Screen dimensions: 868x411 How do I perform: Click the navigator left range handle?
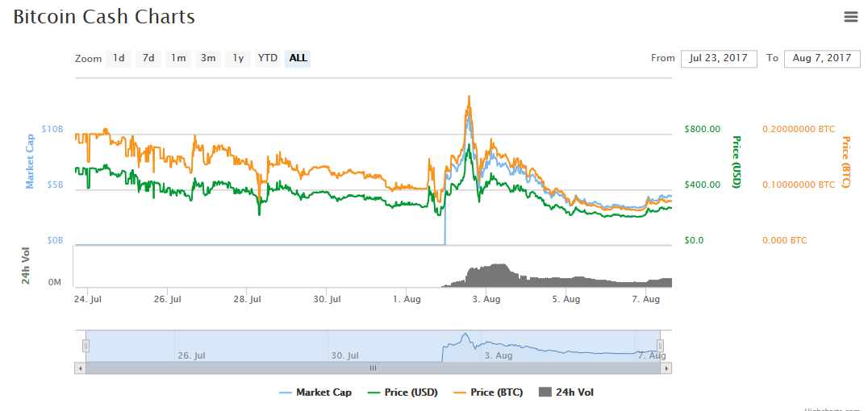86,346
